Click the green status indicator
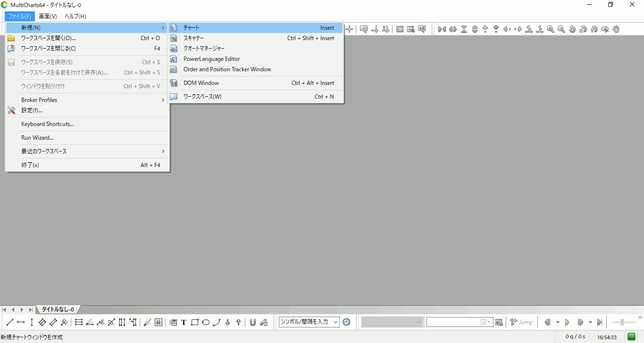This screenshot has height=343, width=644. click(631, 337)
